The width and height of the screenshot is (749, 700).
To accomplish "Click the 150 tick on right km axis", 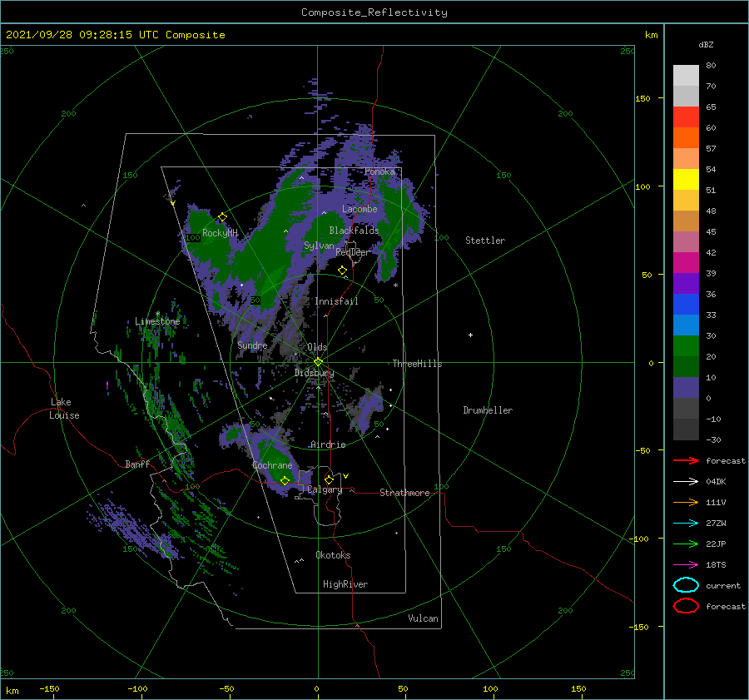I will (x=642, y=98).
